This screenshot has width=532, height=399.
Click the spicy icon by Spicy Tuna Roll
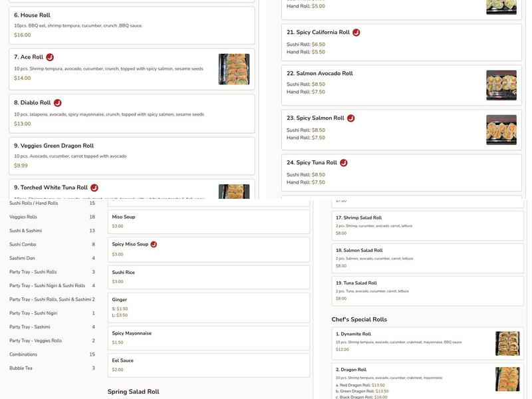344,163
